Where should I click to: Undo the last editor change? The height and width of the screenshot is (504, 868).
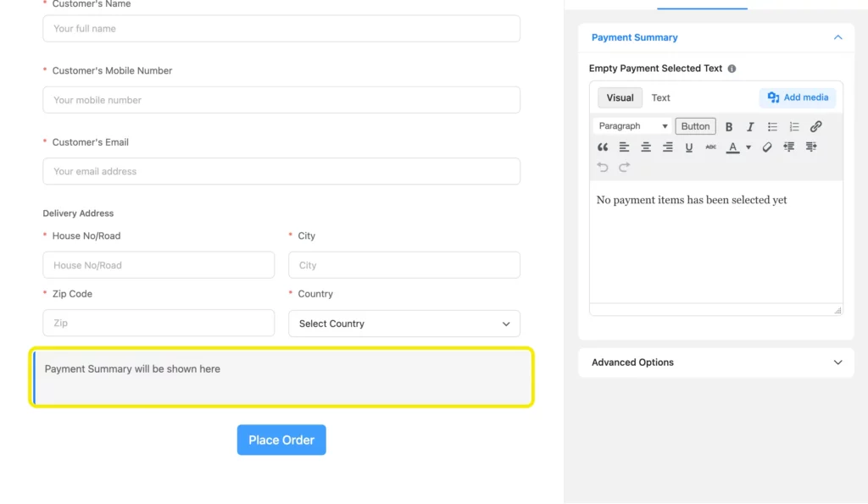(603, 167)
